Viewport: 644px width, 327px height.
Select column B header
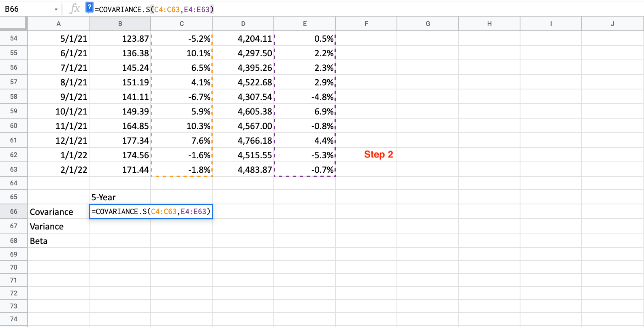120,24
